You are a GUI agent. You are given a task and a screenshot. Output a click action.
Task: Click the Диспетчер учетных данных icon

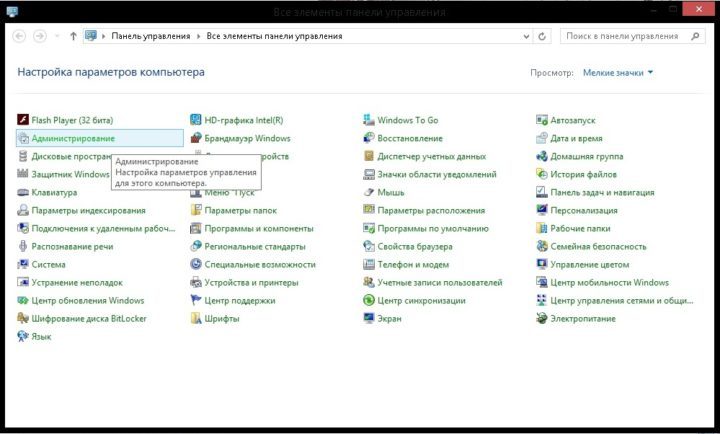(369, 156)
